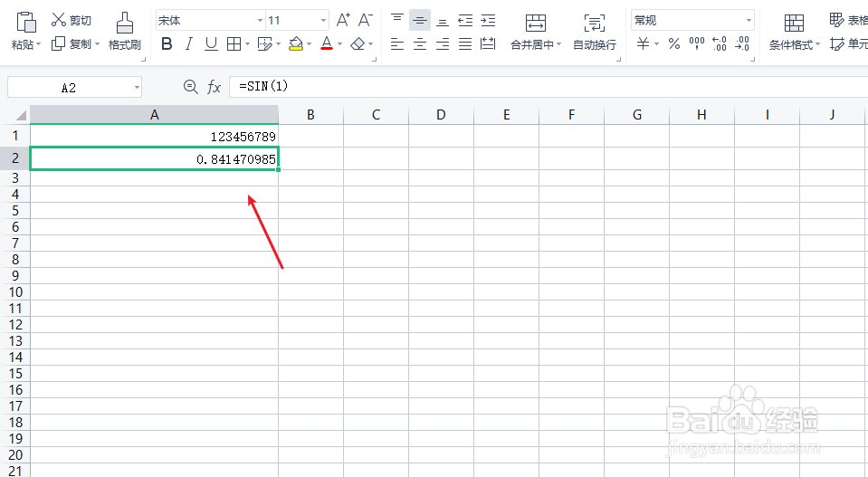The height and width of the screenshot is (477, 868).
Task: Open the font settings dialog launcher
Action: [375, 59]
